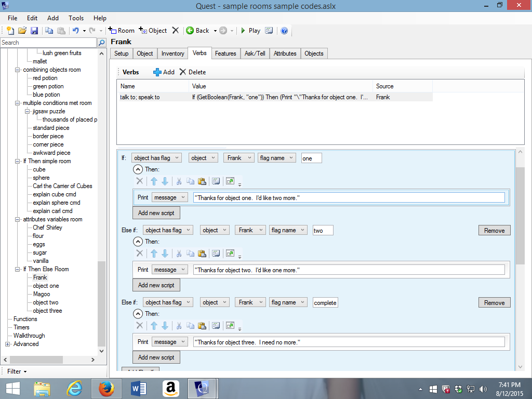Image resolution: width=532 pixels, height=399 pixels.
Task: Open the flag name dropdown for flag two
Action: 288,230
